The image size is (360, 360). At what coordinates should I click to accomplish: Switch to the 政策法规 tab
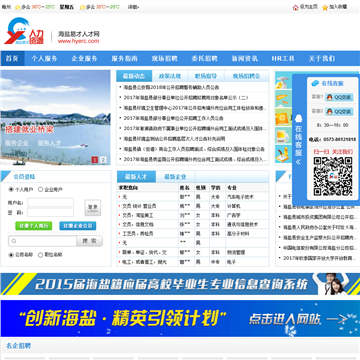(170, 76)
